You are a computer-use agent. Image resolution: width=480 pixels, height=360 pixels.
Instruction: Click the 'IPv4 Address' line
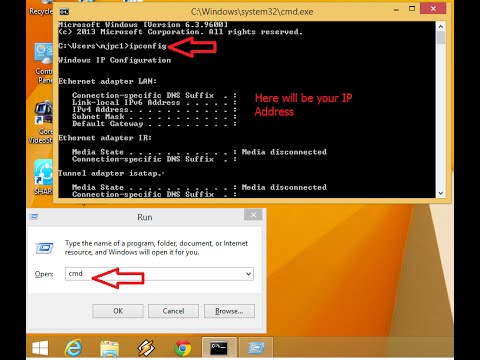154,109
